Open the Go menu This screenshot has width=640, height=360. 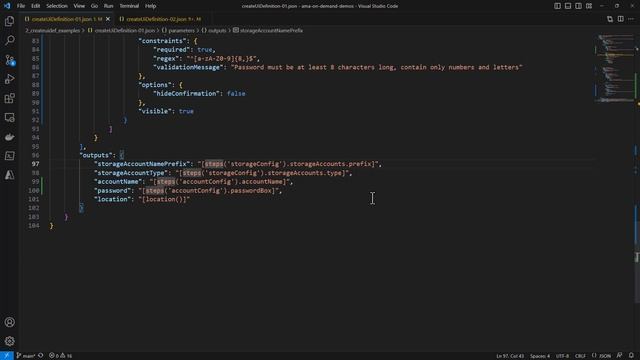(94, 6)
